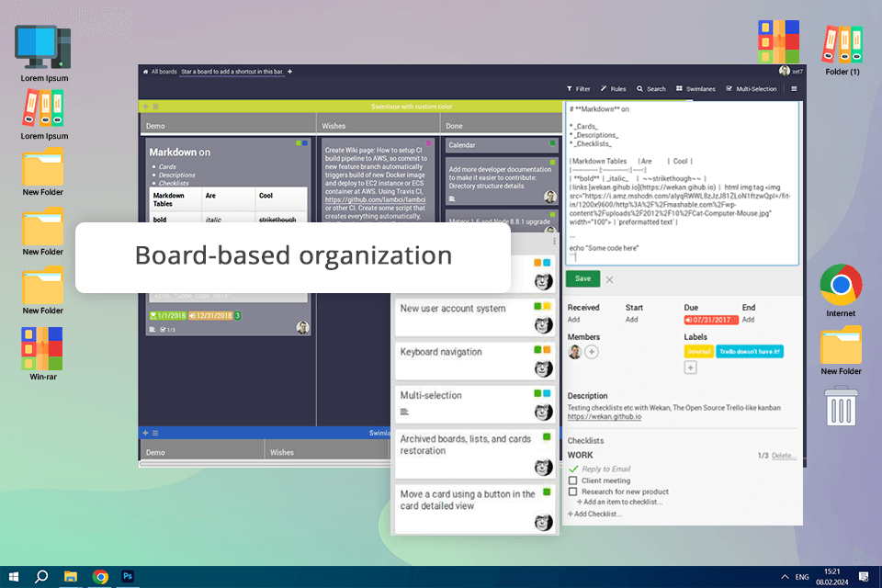The image size is (882, 588).
Task: Open the hamburger board menu
Action: coord(794,89)
